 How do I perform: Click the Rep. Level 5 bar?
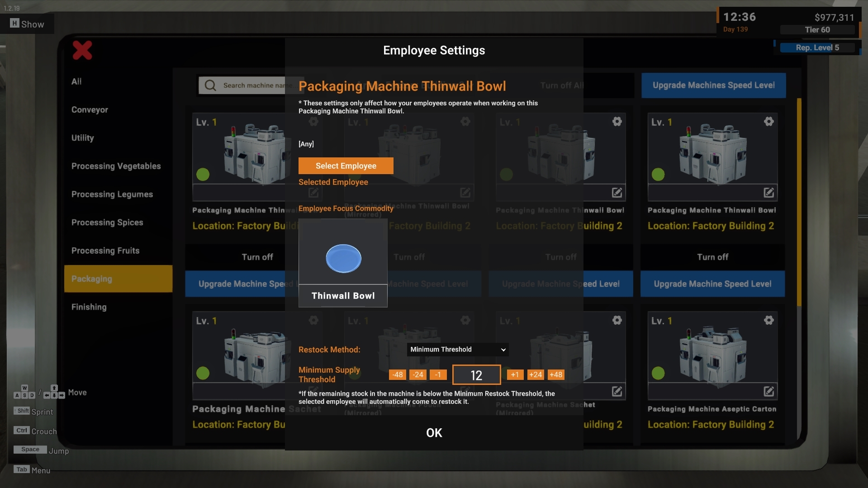pyautogui.click(x=817, y=47)
